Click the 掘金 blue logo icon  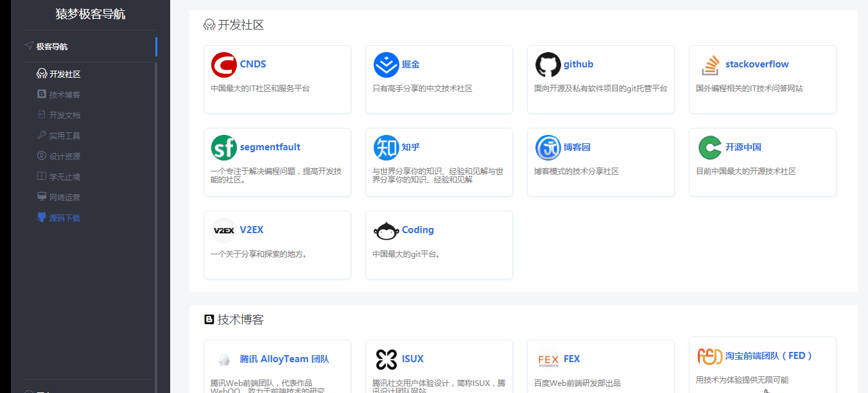click(386, 65)
